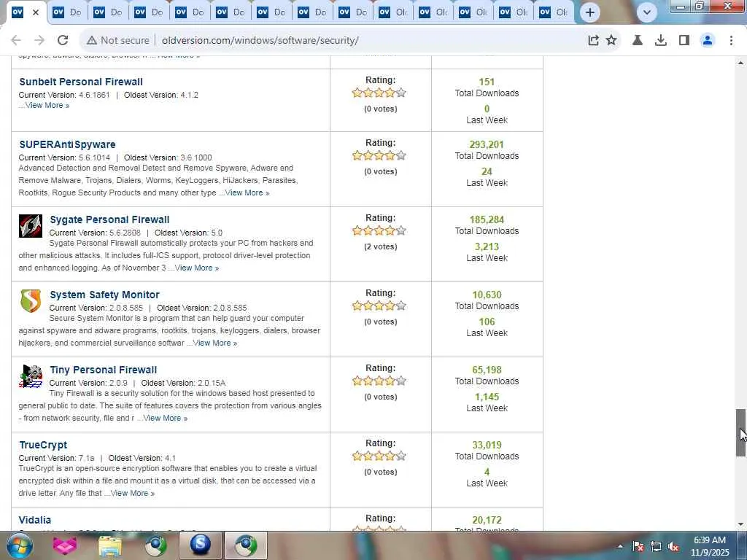Switch to the eighth browser tab

pyautogui.click(x=313, y=12)
